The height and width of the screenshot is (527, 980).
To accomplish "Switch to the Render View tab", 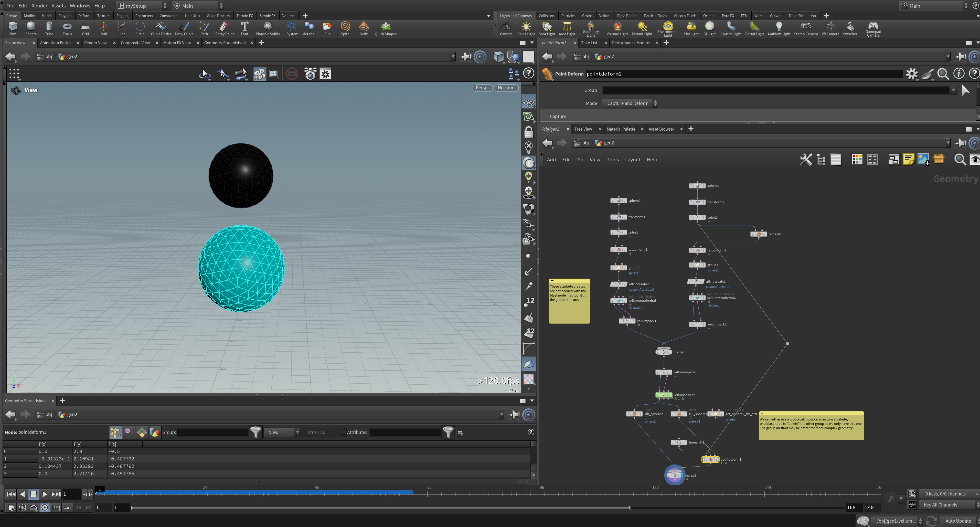I will [x=95, y=43].
